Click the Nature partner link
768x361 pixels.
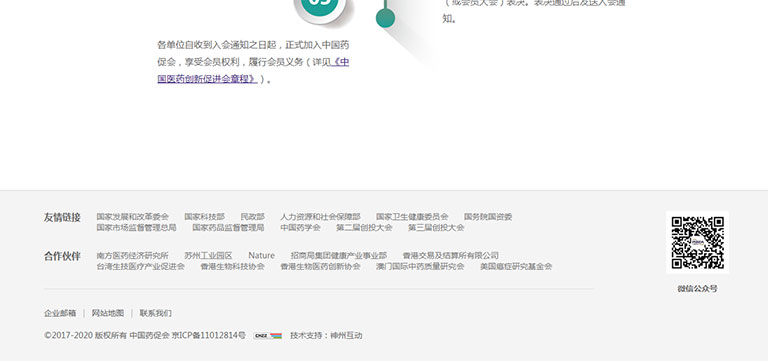click(262, 256)
